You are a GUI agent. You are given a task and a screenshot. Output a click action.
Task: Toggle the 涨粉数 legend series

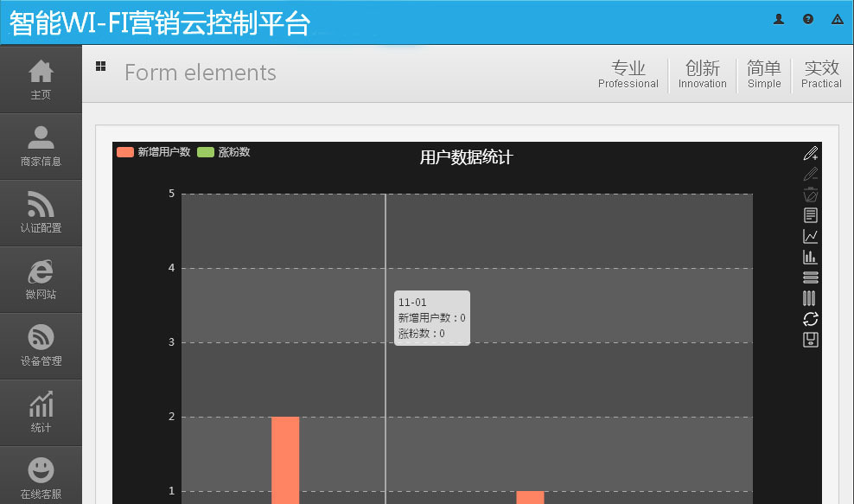224,152
